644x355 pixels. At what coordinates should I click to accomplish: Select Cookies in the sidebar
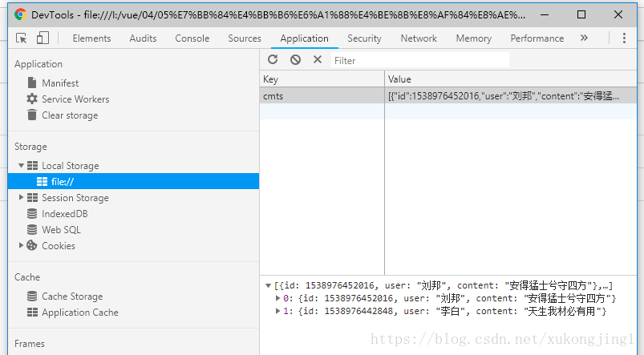point(59,246)
